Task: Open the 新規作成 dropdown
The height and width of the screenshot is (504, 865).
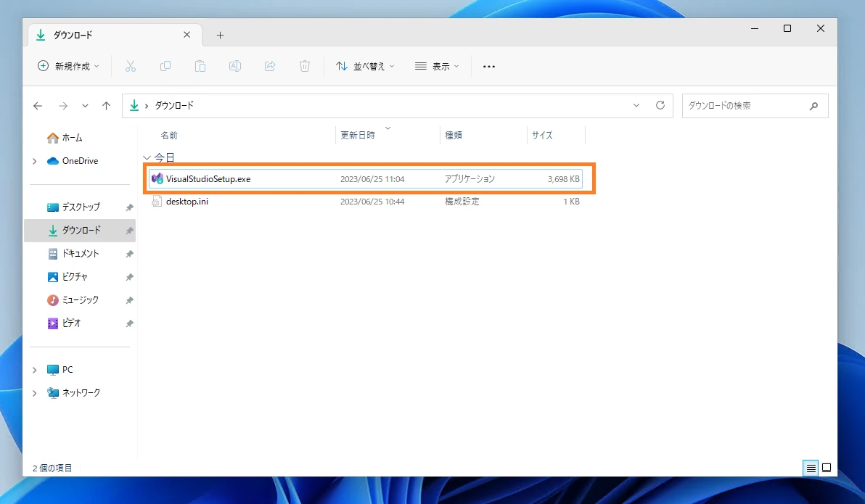Action: point(68,66)
